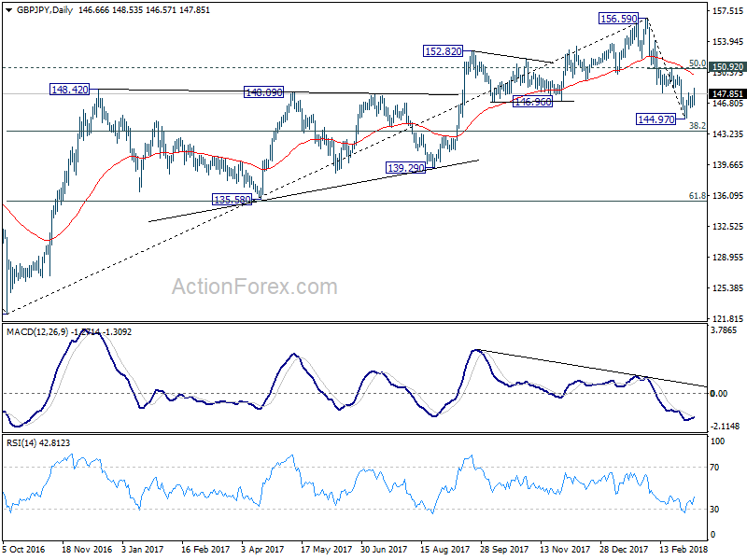
Task: Click the 18 Nov 2016 date label
Action: pyautogui.click(x=87, y=549)
